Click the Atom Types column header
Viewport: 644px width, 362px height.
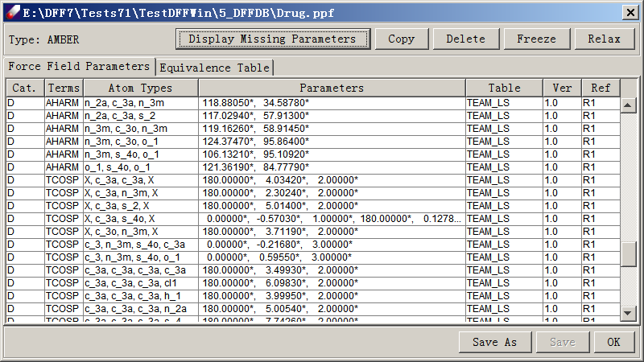pos(140,88)
